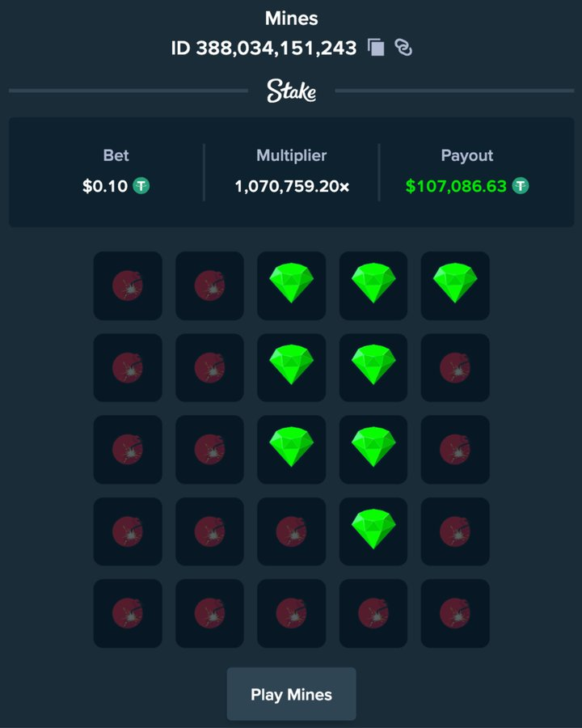Click Tether coin icon next to bet amount
This screenshot has height=728, width=582.
(141, 186)
